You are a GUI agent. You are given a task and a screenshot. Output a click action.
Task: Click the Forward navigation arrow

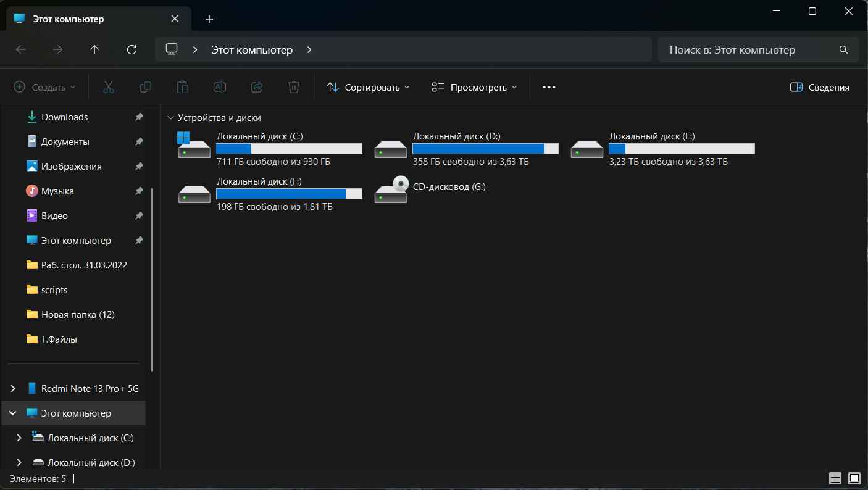tap(57, 50)
